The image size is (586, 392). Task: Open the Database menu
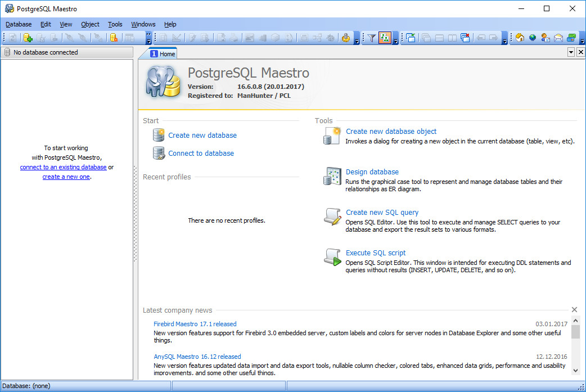(19, 24)
